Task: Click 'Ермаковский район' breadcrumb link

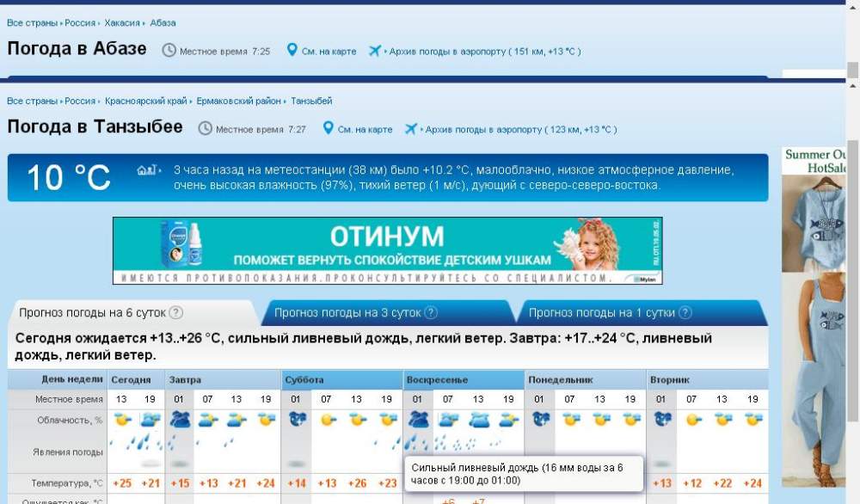Action: click(238, 101)
